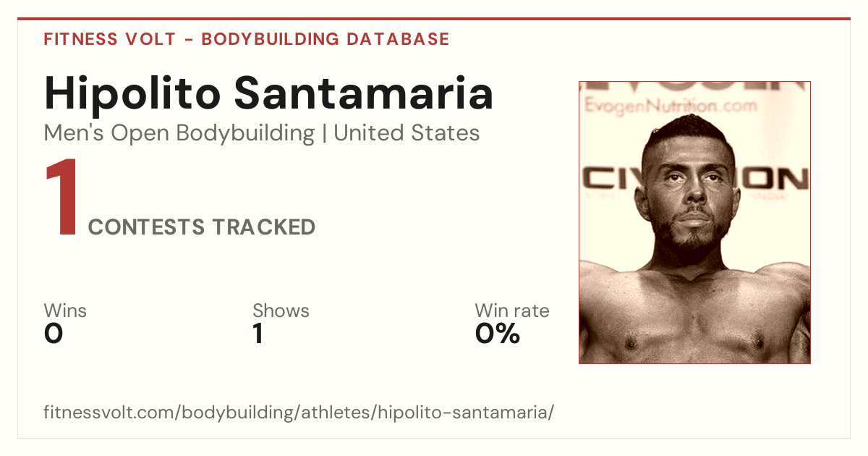This screenshot has width=868, height=456.
Task: Click the United States country label
Action: pyautogui.click(x=407, y=133)
